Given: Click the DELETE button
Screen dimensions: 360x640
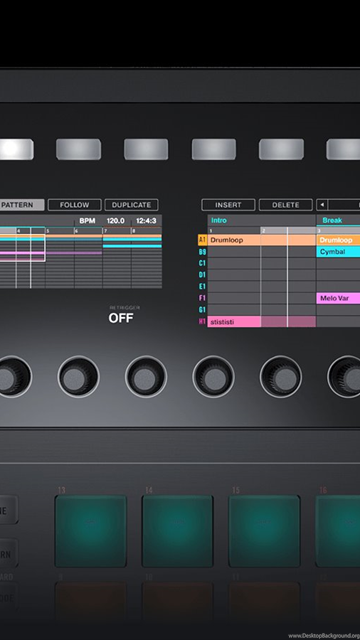Looking at the screenshot, I should pos(286,205).
